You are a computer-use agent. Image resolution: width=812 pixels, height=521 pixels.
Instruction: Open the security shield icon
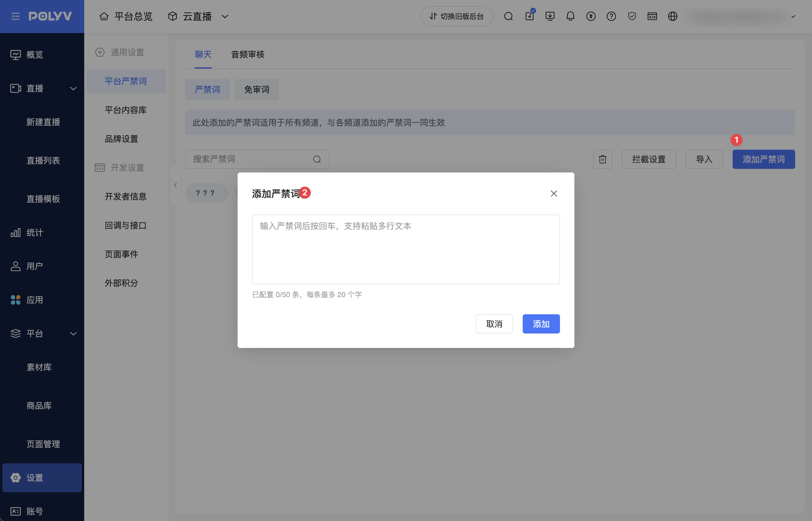coord(632,16)
